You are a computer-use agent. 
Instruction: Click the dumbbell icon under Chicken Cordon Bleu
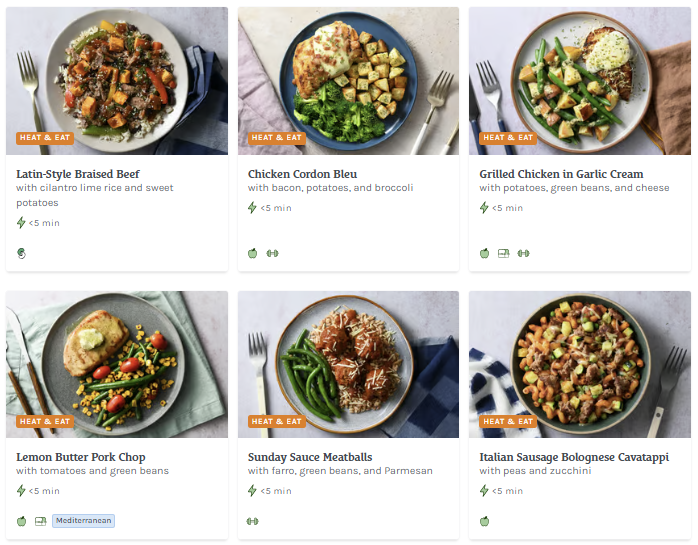[272, 253]
